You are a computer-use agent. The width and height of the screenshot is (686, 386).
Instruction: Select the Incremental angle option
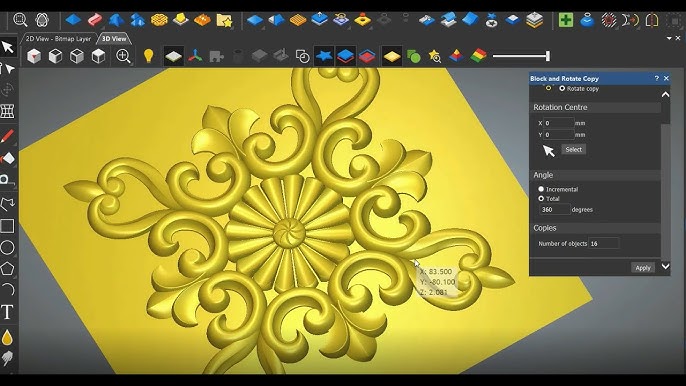541,189
